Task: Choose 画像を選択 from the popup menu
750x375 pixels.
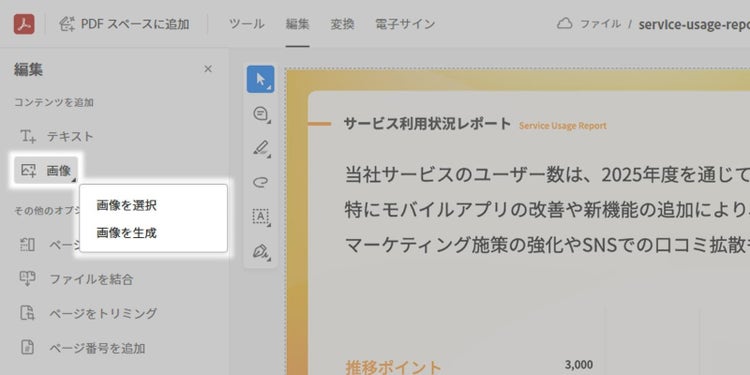Action: [126, 206]
